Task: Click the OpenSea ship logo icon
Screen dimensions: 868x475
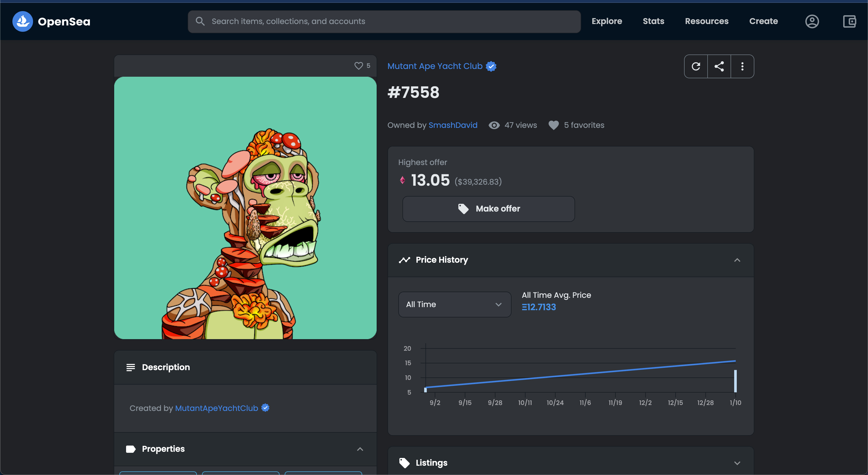Action: click(22, 21)
